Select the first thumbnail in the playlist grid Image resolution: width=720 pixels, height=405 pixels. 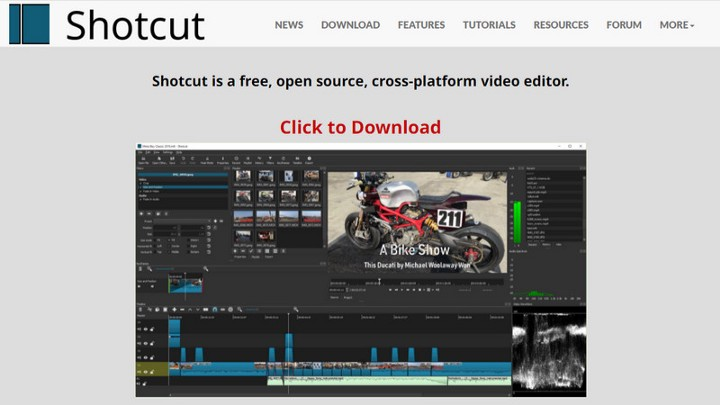[243, 176]
